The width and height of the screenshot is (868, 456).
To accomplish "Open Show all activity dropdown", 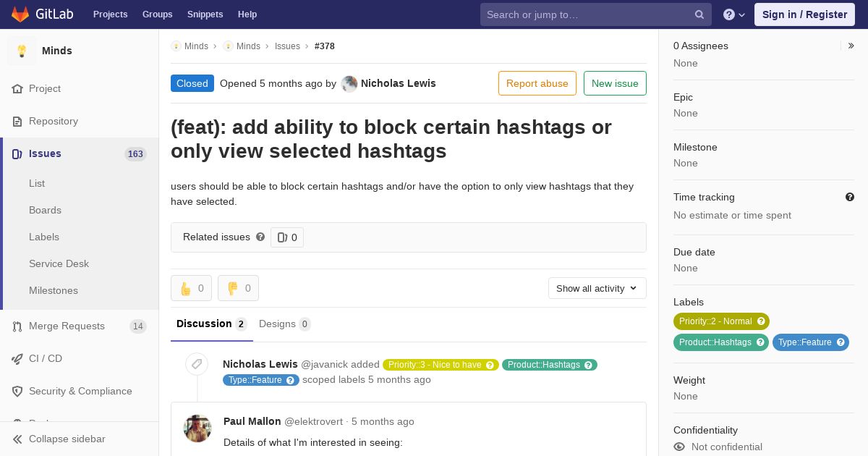I will click(x=597, y=288).
